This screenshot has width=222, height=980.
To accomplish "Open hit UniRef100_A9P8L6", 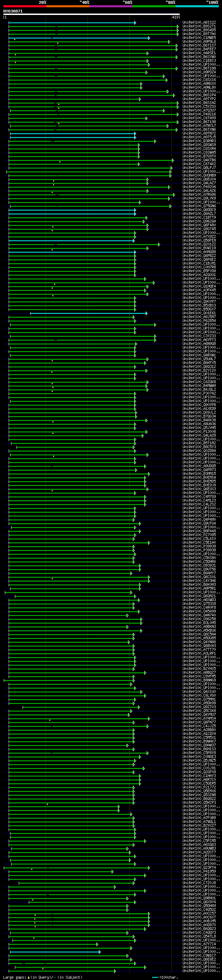I will coord(199,42).
